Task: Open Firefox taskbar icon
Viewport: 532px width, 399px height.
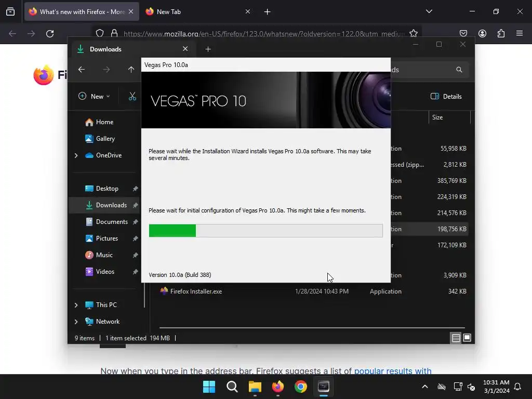Action: click(278, 387)
